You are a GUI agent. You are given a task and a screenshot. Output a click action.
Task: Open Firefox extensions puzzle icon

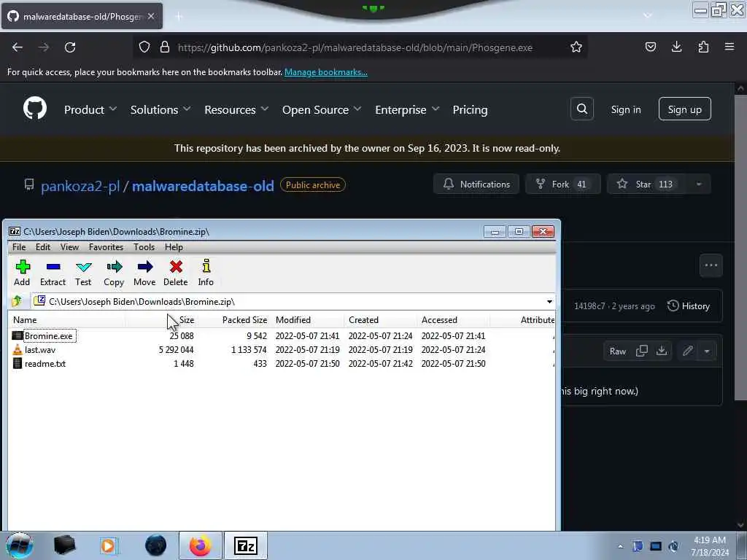[703, 47]
